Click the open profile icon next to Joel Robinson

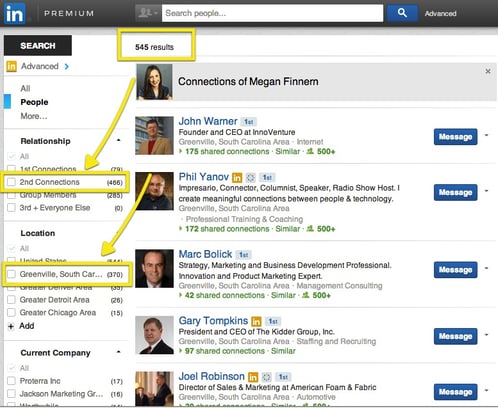(x=266, y=377)
